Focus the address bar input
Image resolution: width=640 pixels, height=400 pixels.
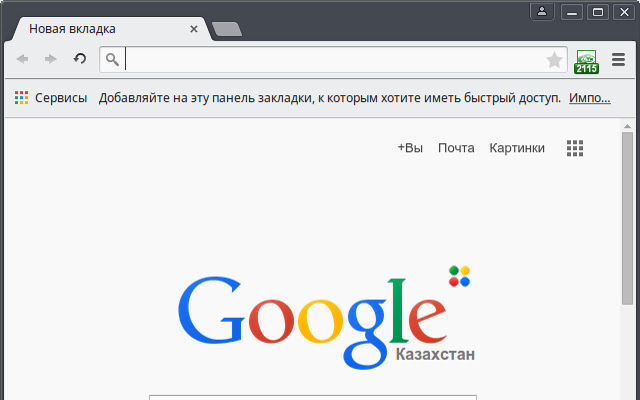pos(333,60)
